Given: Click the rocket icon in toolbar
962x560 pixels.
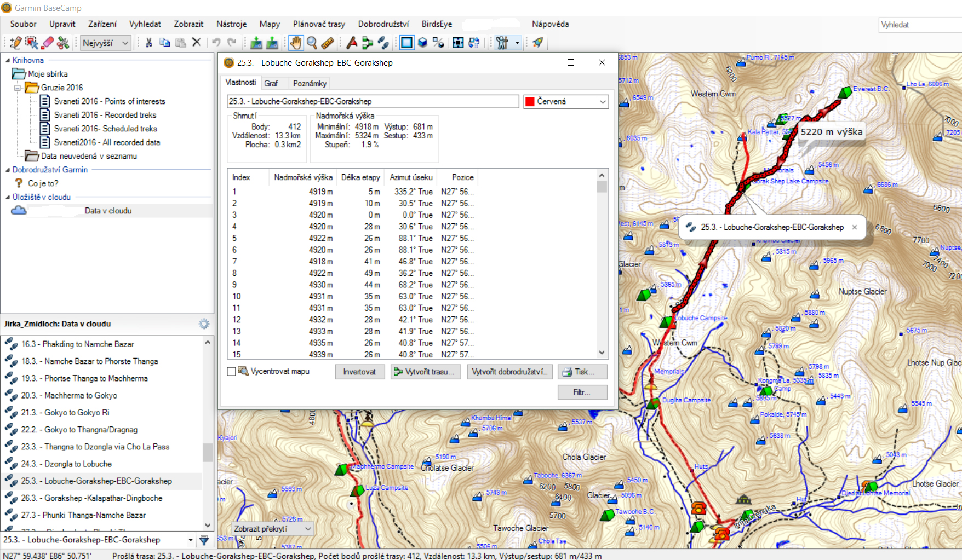Looking at the screenshot, I should point(538,42).
